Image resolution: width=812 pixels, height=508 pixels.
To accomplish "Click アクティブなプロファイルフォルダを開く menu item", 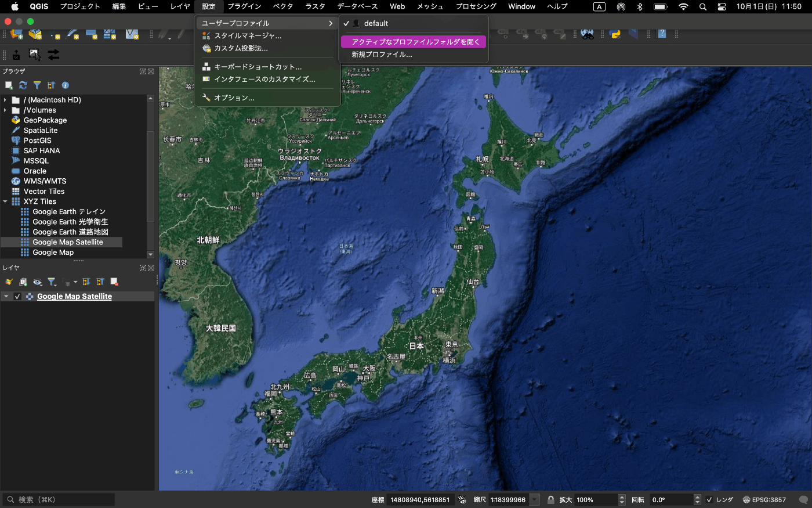I will 413,42.
